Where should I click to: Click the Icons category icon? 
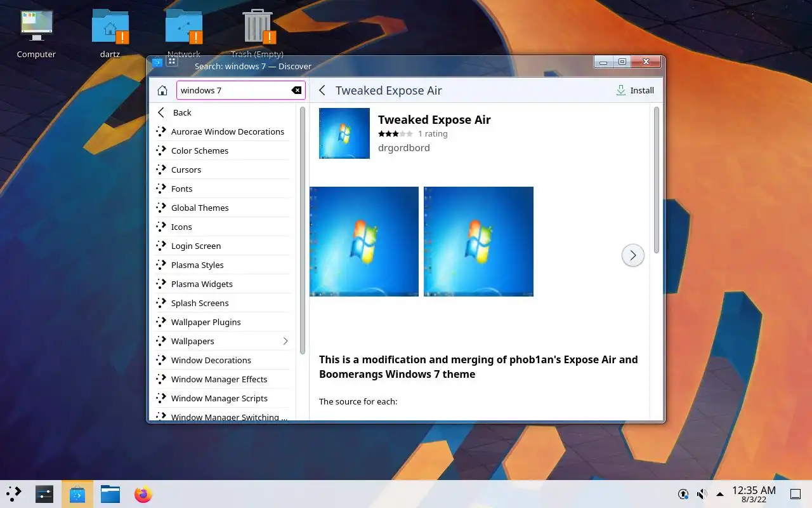click(161, 227)
